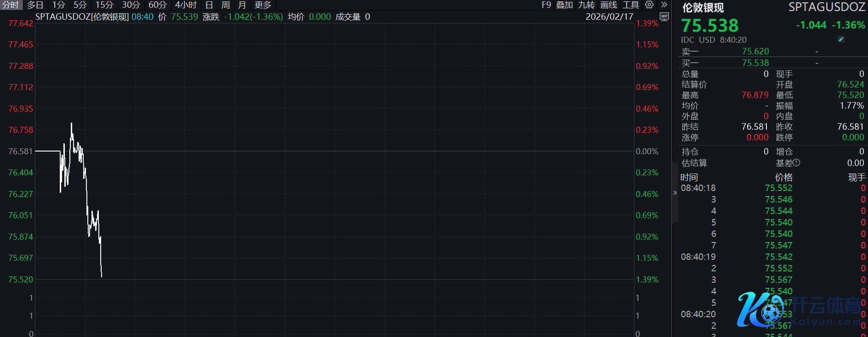Toggle 九转 indicator
Image resolution: width=868 pixels, height=337 pixels.
point(587,5)
